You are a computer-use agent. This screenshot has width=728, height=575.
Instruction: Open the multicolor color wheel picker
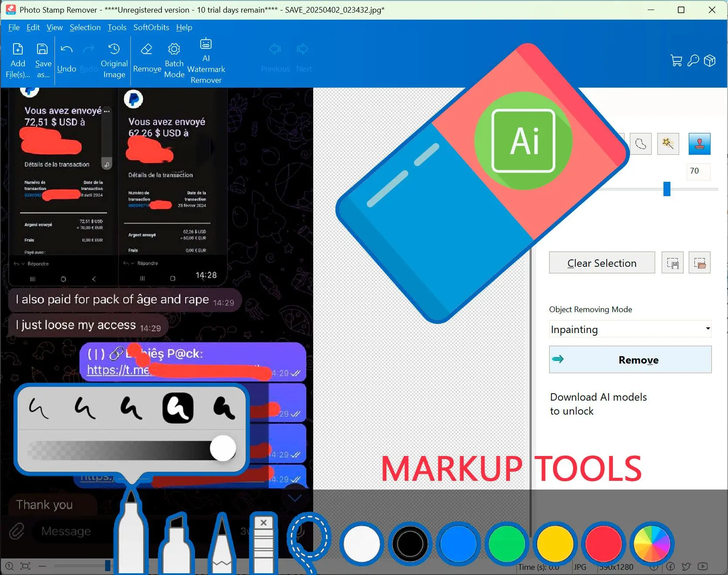tap(651, 544)
